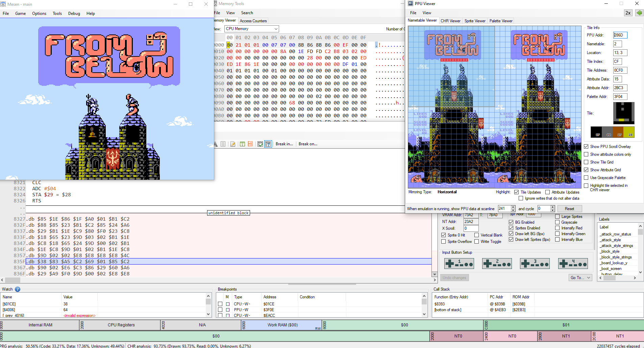Click the yellow palette color swatch 28

[629, 132]
